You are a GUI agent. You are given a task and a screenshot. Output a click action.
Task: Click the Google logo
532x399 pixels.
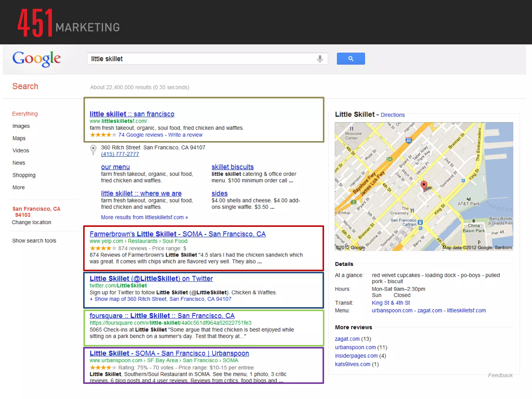[37, 59]
